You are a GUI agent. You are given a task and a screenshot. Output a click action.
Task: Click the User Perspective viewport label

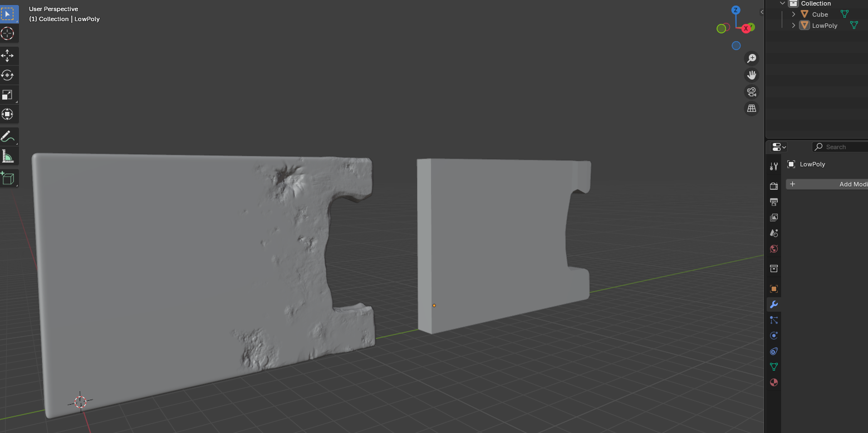tap(53, 9)
